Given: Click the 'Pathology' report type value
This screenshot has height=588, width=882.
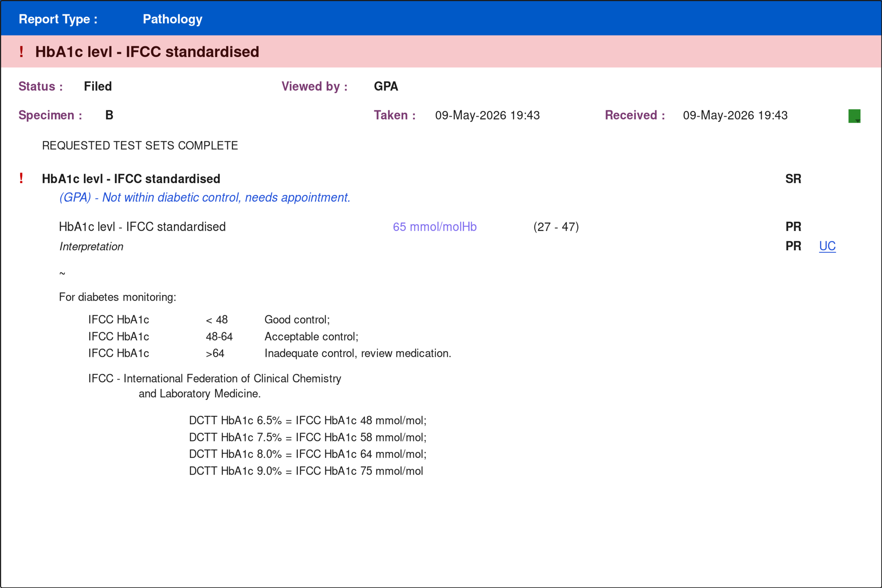Looking at the screenshot, I should 173,19.
